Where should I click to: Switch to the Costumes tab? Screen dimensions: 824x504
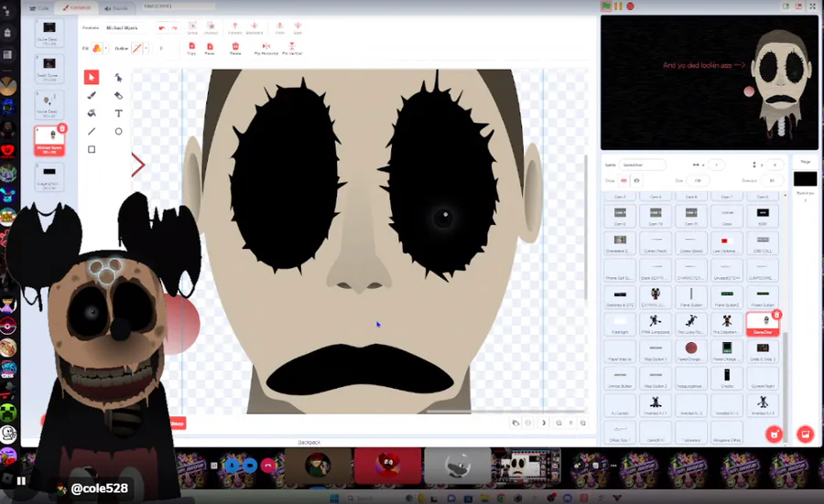pyautogui.click(x=77, y=8)
